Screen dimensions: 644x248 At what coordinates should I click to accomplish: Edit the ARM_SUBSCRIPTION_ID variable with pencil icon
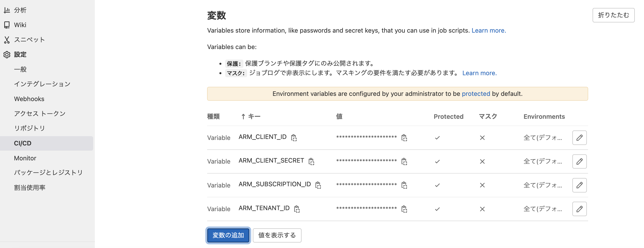coord(580,185)
